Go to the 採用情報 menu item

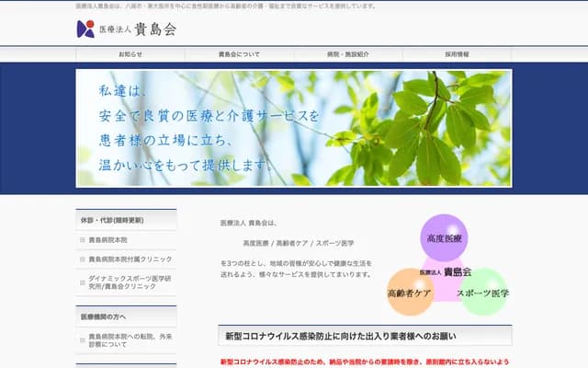[458, 54]
